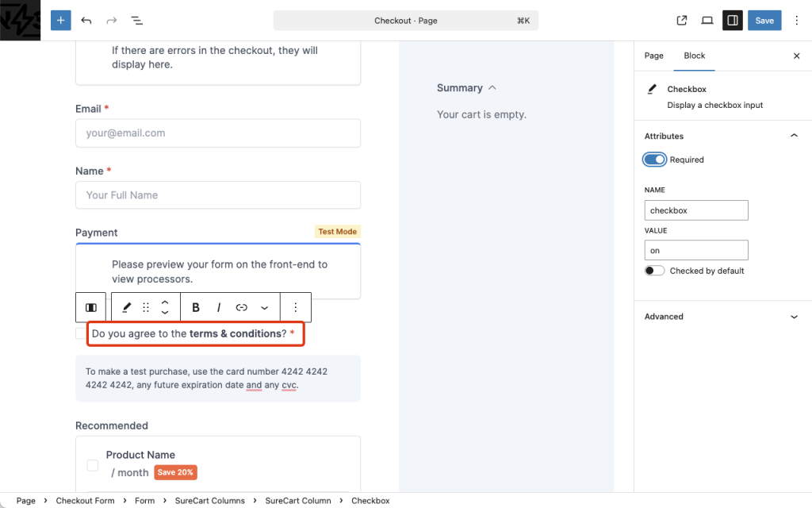Viewport: 812px width, 508px height.
Task: Click the VALUE input field
Action: coord(696,250)
